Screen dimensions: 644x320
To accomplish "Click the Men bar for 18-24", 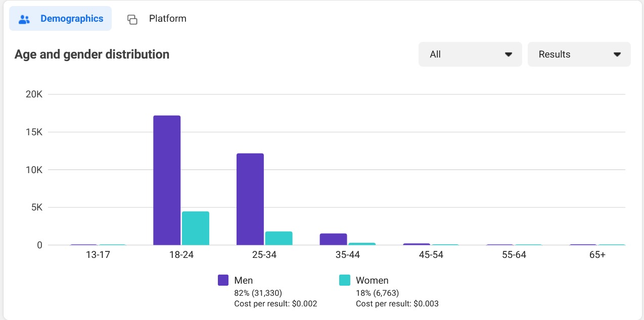I will [167, 180].
